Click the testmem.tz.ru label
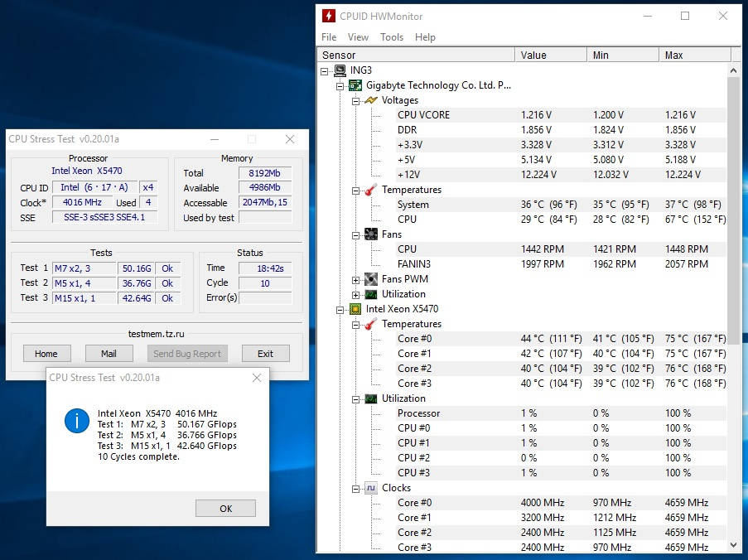 156,334
